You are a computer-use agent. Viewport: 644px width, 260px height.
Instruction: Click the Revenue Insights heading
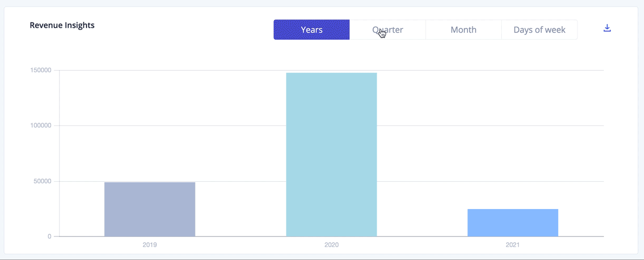click(x=62, y=25)
